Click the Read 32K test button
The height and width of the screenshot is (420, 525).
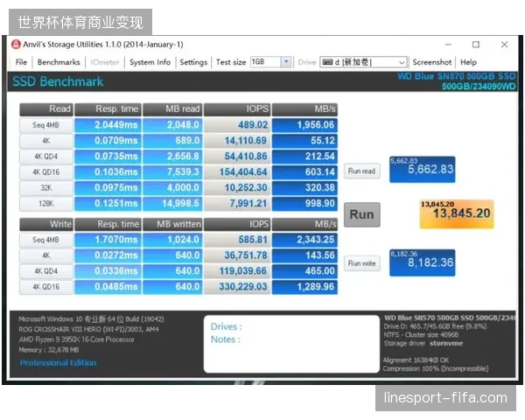[x=45, y=188]
